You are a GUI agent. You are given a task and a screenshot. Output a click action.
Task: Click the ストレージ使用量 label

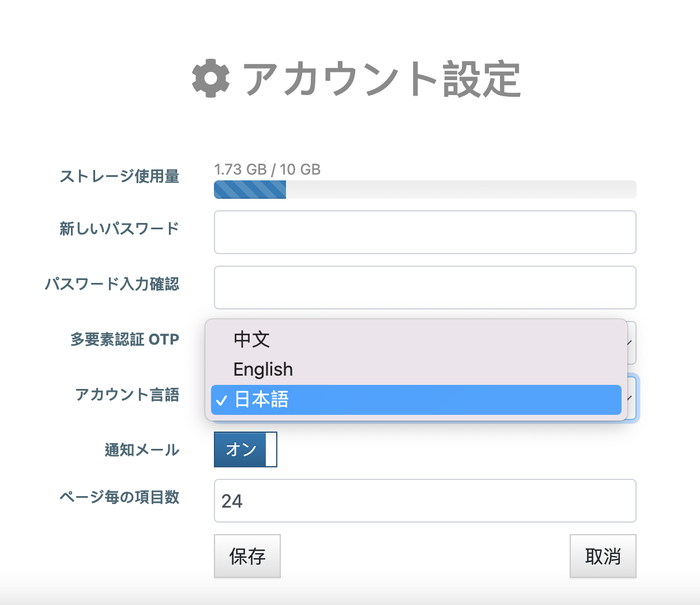[119, 176]
